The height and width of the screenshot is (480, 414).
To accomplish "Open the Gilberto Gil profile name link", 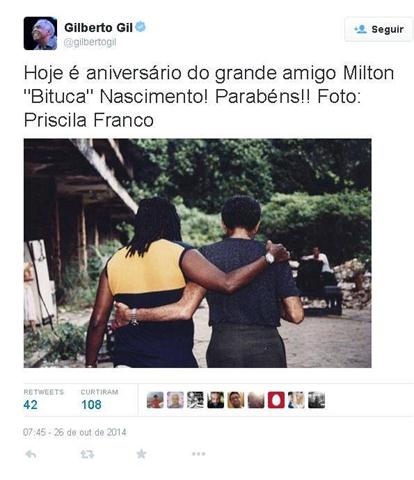I will coord(98,27).
